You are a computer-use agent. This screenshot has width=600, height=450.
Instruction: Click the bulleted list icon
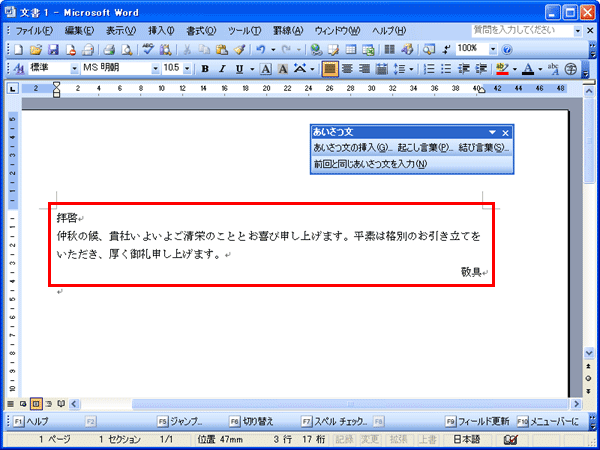(446, 69)
